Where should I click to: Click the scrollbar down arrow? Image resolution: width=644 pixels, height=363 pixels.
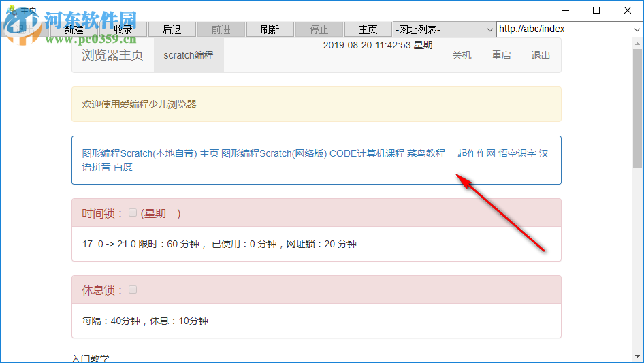click(637, 356)
